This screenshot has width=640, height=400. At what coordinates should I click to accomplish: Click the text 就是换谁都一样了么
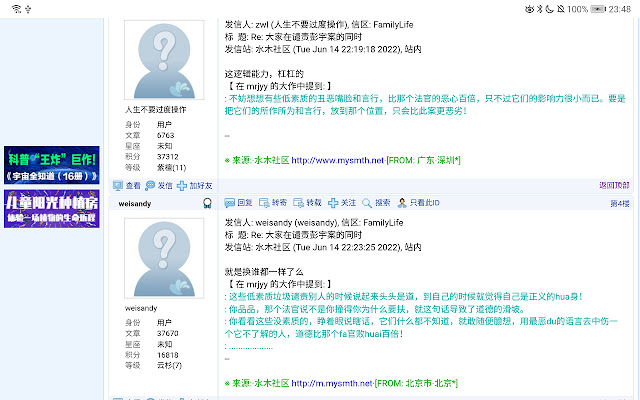click(264, 272)
